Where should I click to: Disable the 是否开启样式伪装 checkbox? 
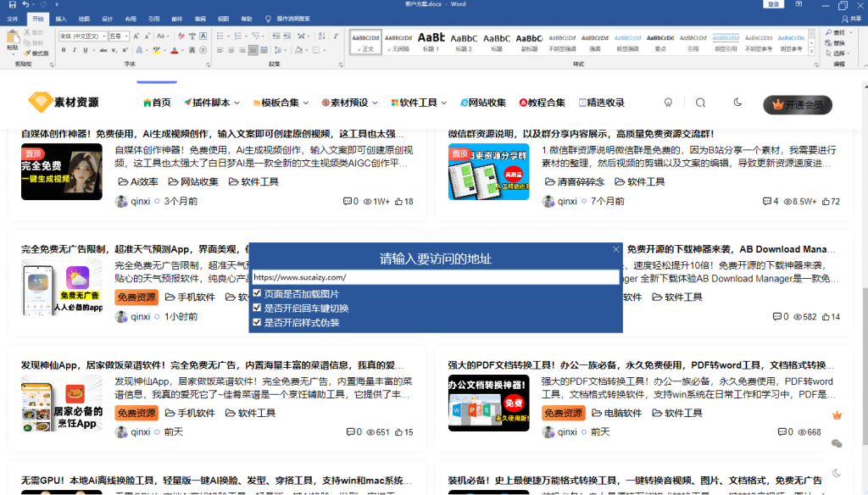(x=258, y=322)
